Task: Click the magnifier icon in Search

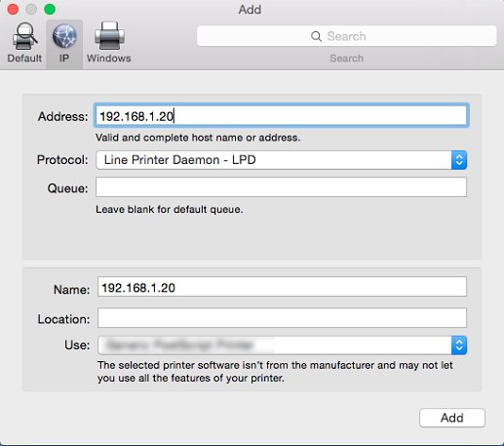Action: [316, 36]
